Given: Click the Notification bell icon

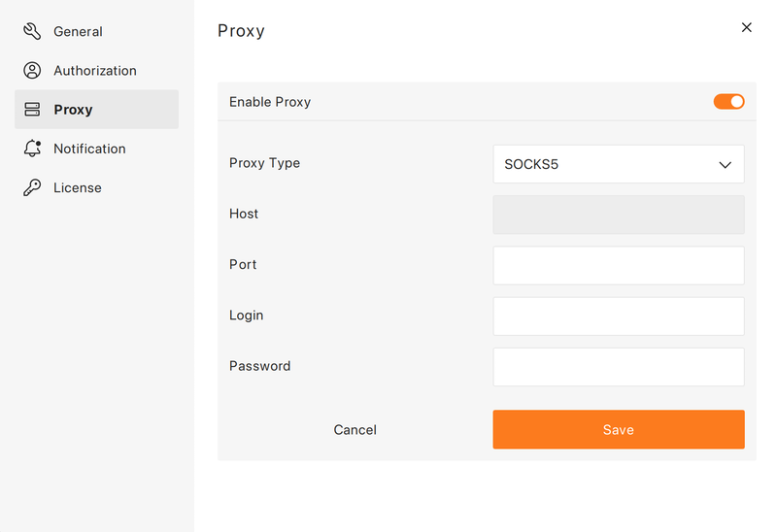Looking at the screenshot, I should point(32,149).
